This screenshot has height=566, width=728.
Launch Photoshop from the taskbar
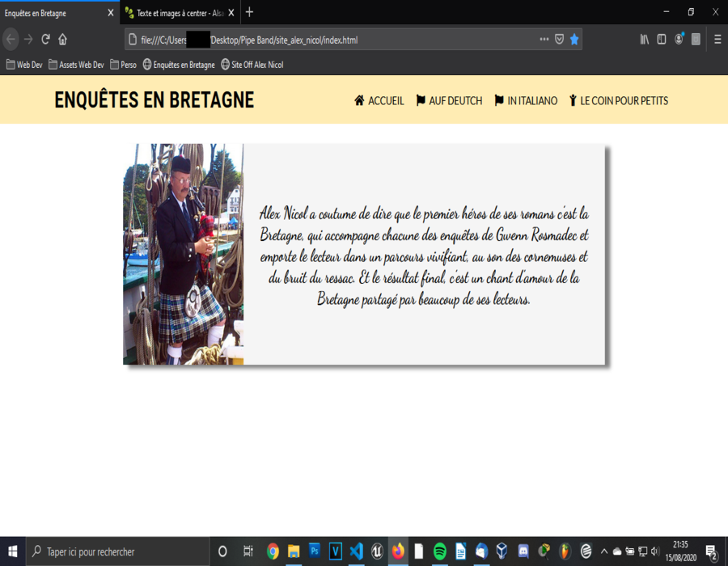(315, 551)
